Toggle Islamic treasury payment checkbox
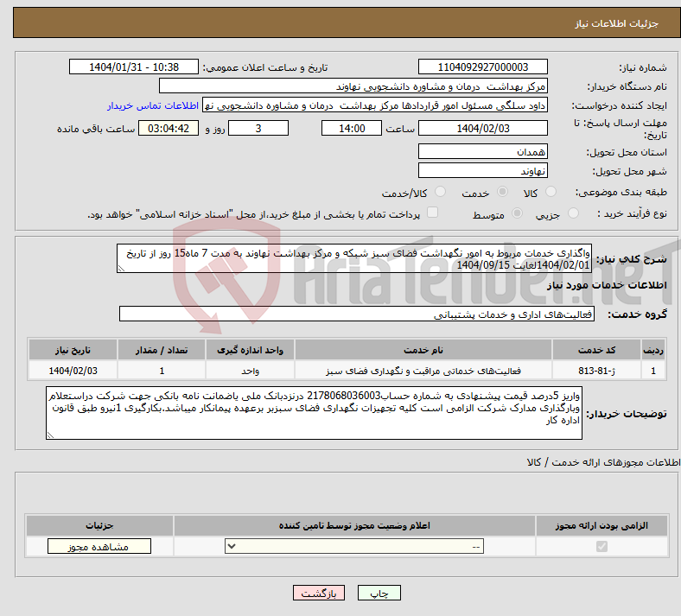 (x=432, y=213)
